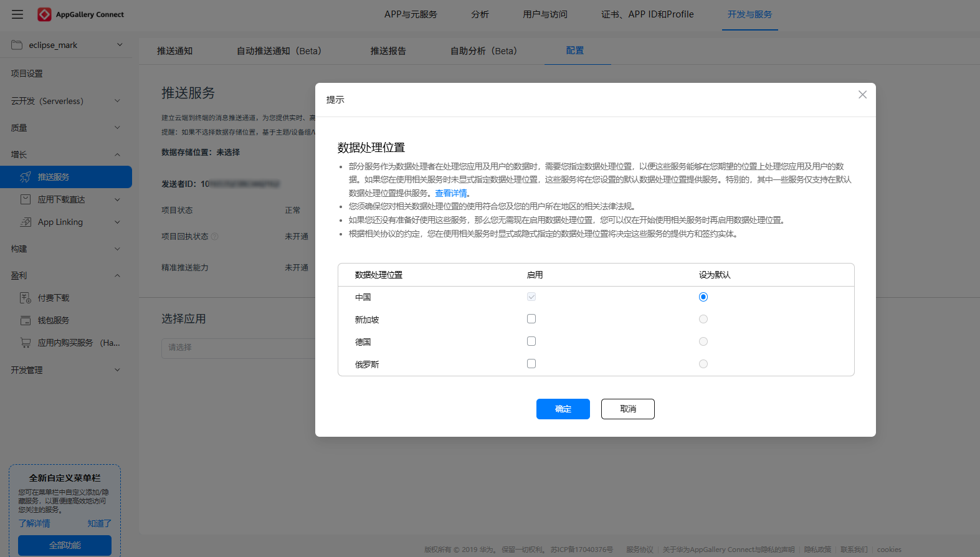Viewport: 980px width, 557px height.
Task: Open the 查看详情 link in dialog
Action: tap(451, 193)
